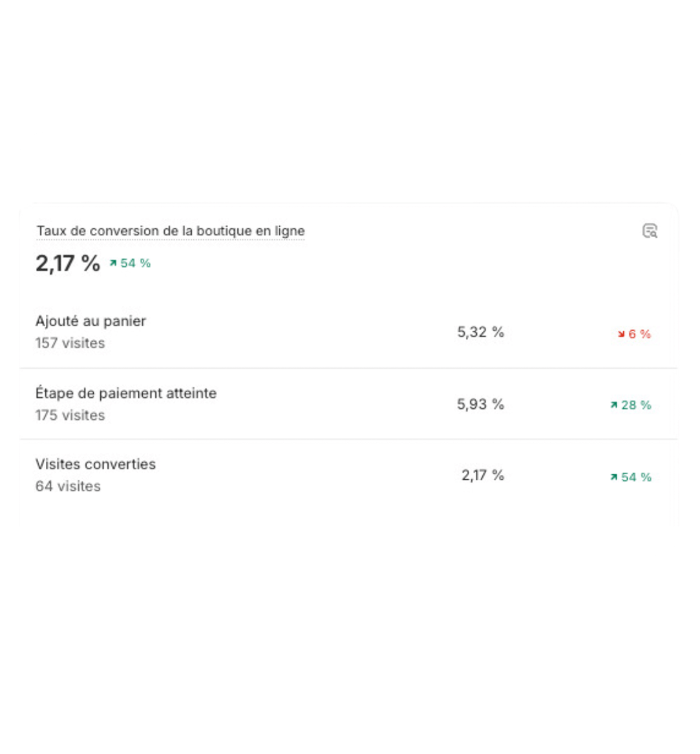Click the '175 visites' count

click(x=70, y=415)
